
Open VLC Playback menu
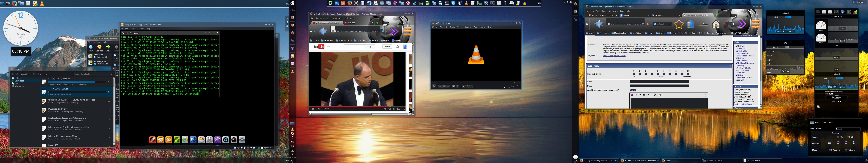(443, 27)
